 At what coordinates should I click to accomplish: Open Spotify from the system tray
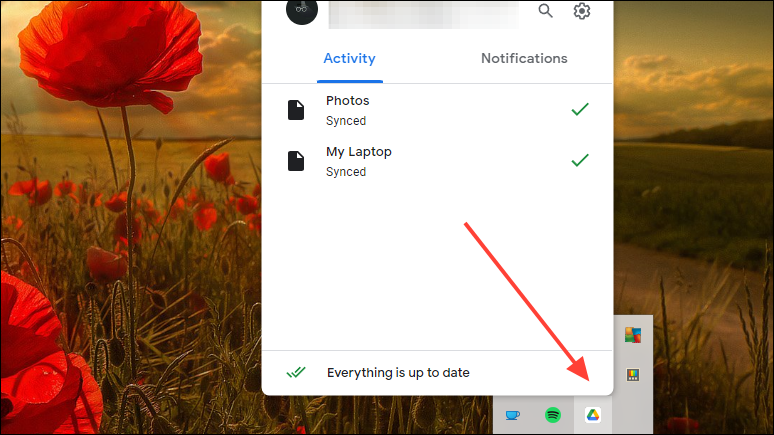(553, 415)
